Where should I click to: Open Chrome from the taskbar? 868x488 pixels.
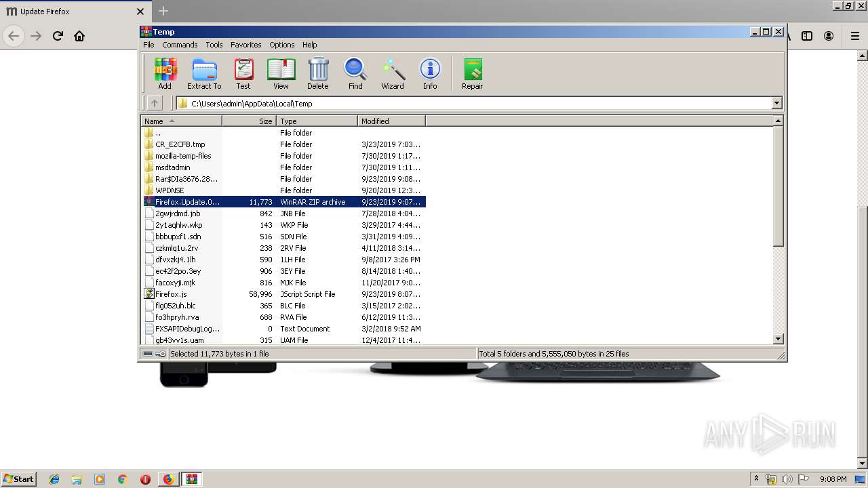pos(123,479)
